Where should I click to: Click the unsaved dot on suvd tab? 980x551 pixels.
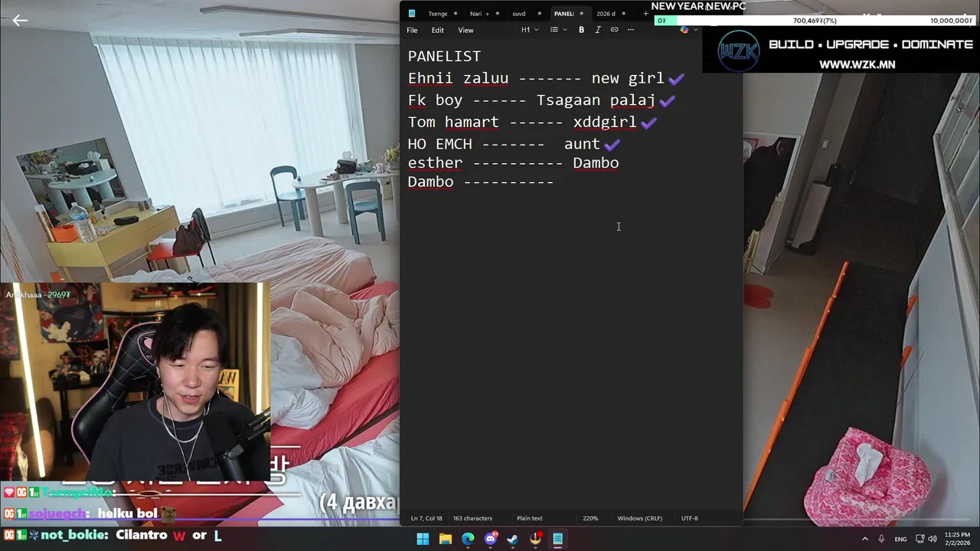[x=539, y=14]
